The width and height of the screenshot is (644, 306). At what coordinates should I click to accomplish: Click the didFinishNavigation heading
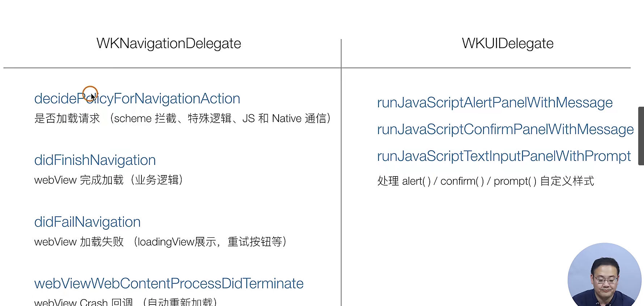(95, 160)
